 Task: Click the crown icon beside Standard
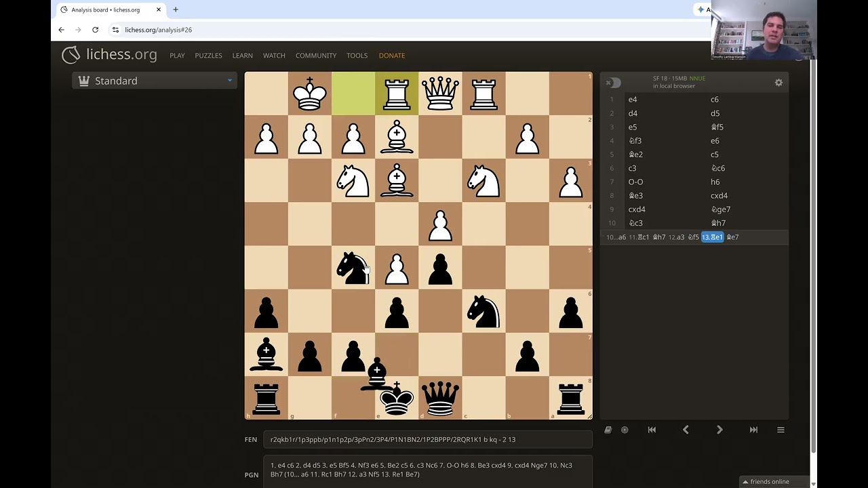84,81
